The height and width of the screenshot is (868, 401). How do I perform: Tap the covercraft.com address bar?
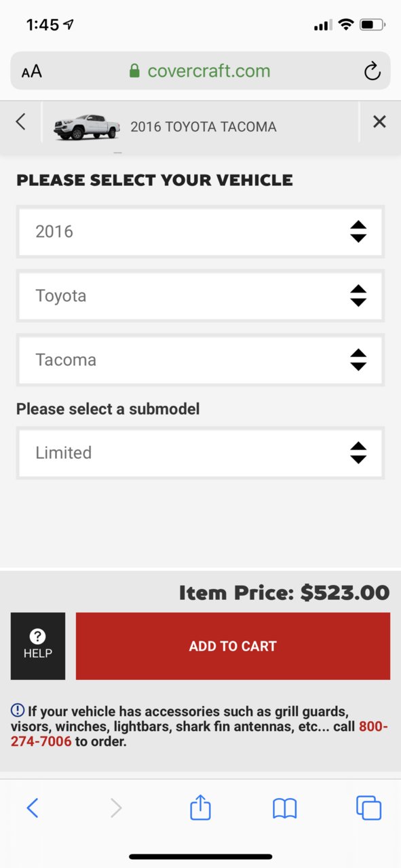click(x=200, y=71)
